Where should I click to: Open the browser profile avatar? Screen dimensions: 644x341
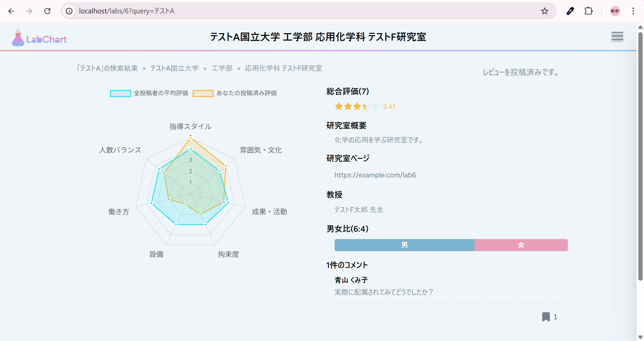click(x=615, y=11)
